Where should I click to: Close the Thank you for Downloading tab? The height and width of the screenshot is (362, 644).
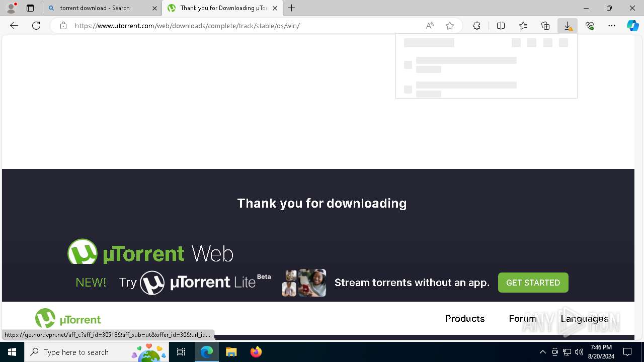(275, 8)
